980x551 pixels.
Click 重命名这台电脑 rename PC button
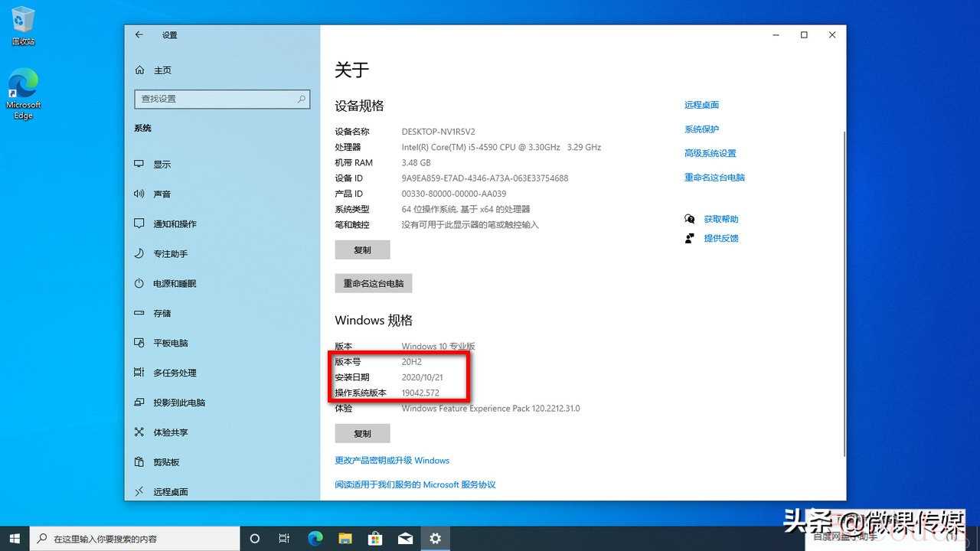(374, 284)
